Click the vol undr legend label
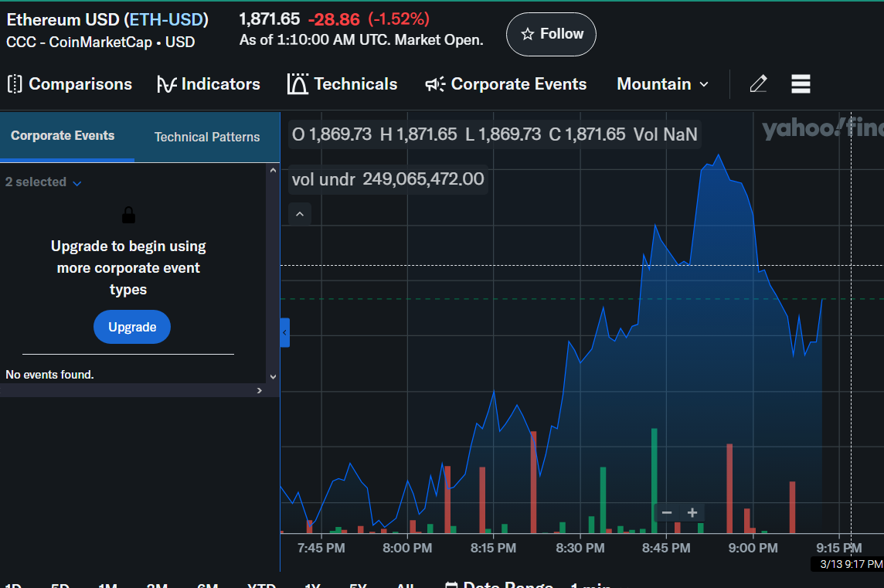The width and height of the screenshot is (884, 588). coord(323,179)
